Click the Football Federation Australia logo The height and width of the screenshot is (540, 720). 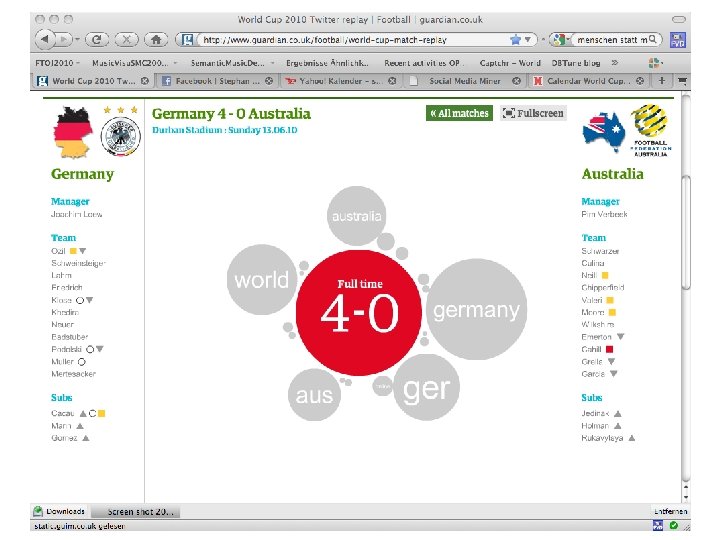[650, 130]
